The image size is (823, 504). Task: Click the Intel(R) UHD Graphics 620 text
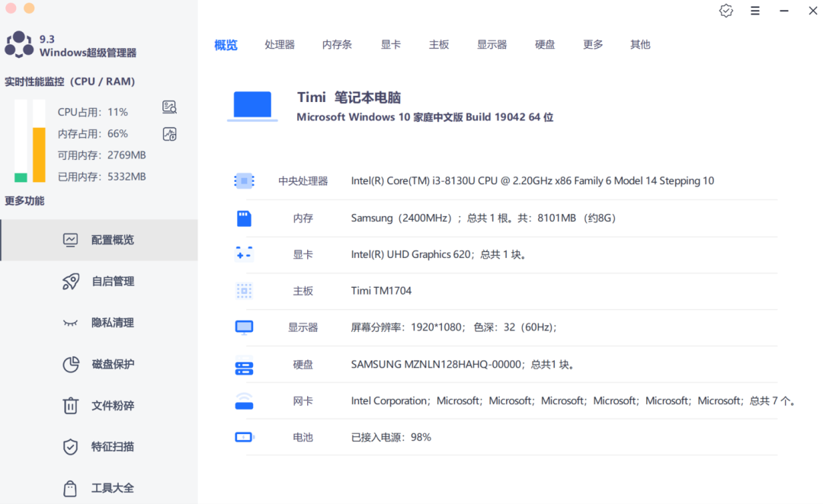pos(439,254)
